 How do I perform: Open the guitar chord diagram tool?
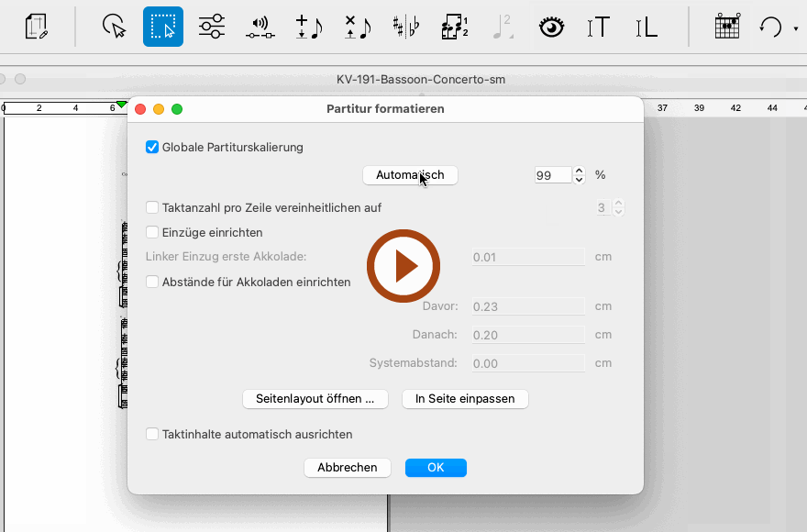pos(726,27)
